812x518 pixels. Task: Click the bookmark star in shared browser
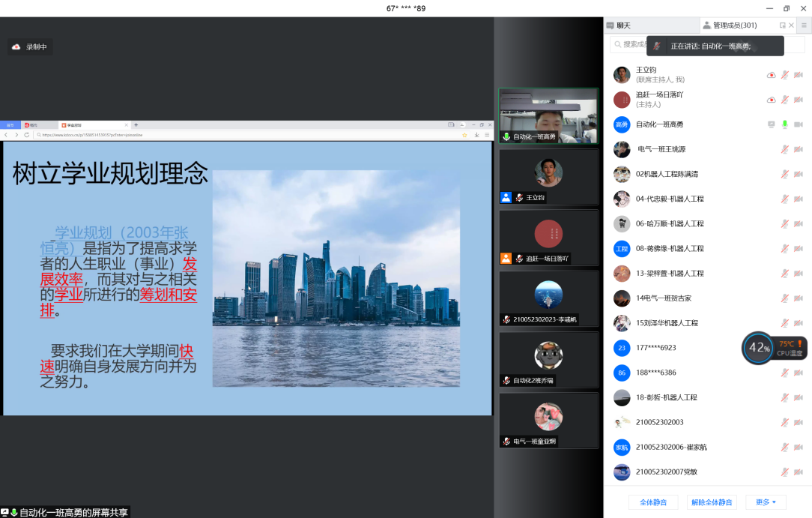tap(464, 135)
